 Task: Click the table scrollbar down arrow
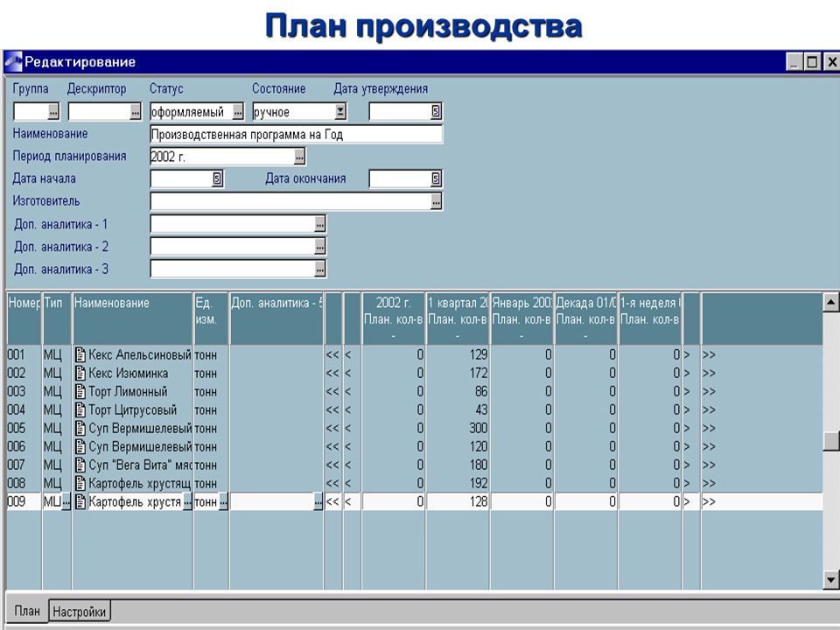(x=830, y=578)
